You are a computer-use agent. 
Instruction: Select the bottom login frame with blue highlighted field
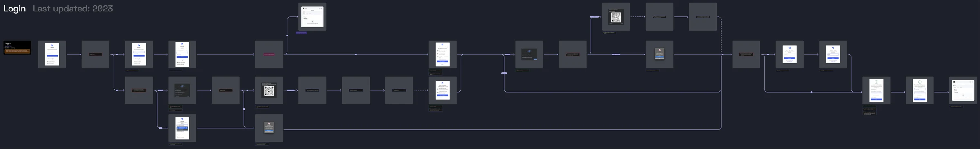(x=182, y=128)
